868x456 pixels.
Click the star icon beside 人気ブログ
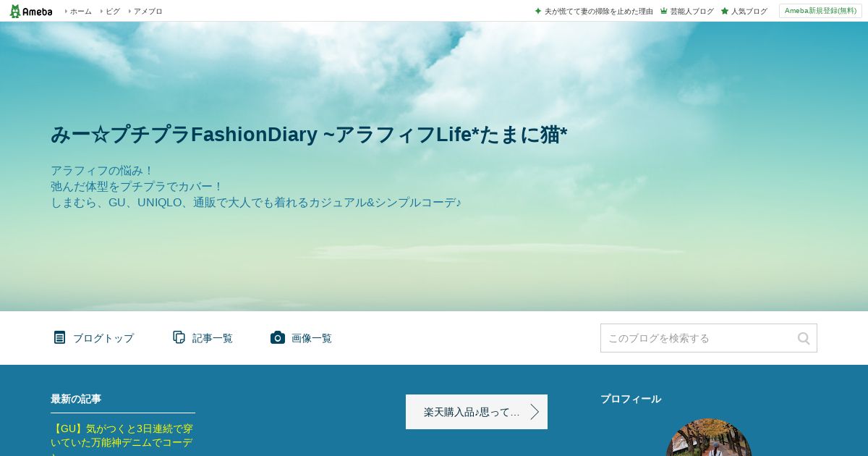pyautogui.click(x=725, y=11)
